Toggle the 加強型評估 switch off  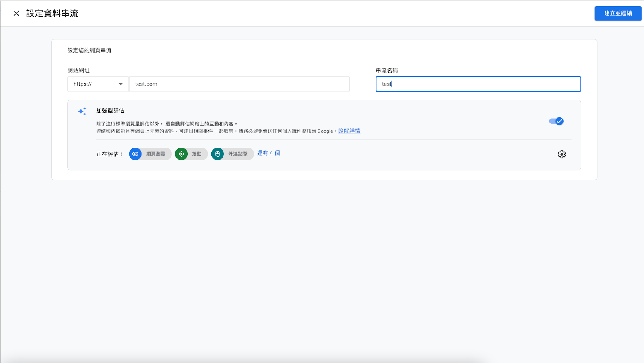point(556,121)
